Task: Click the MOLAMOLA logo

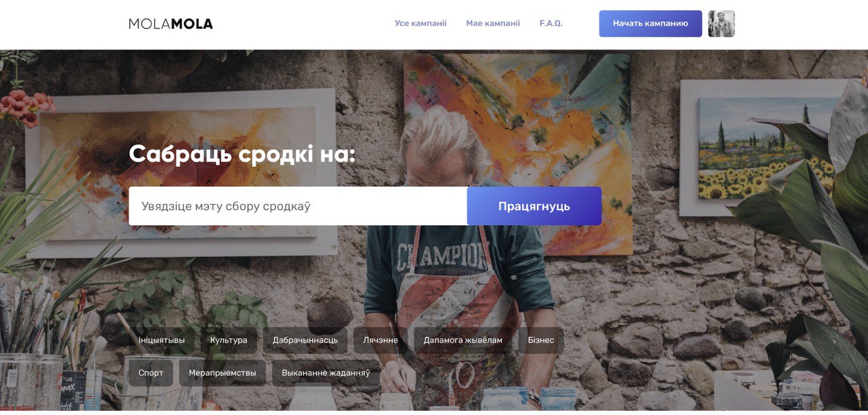Action: (171, 24)
